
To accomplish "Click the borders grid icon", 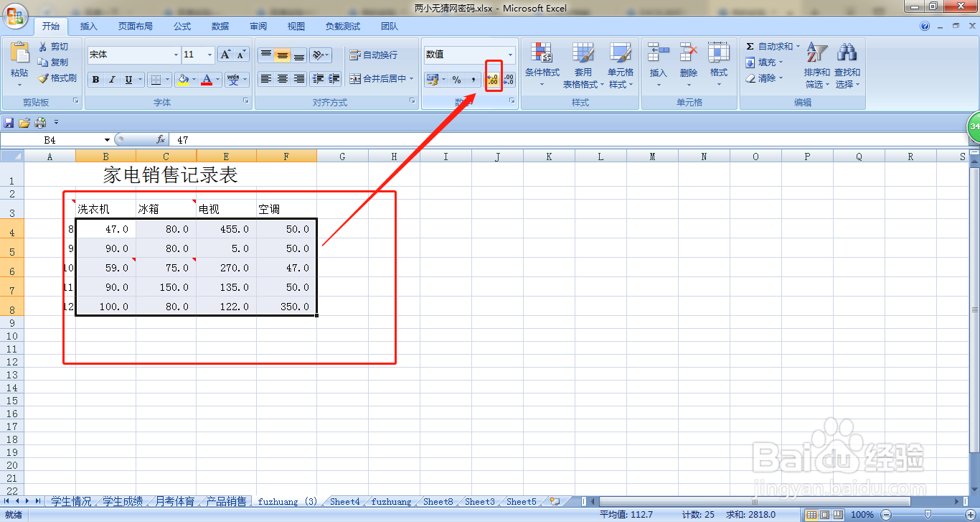I will 156,80.
